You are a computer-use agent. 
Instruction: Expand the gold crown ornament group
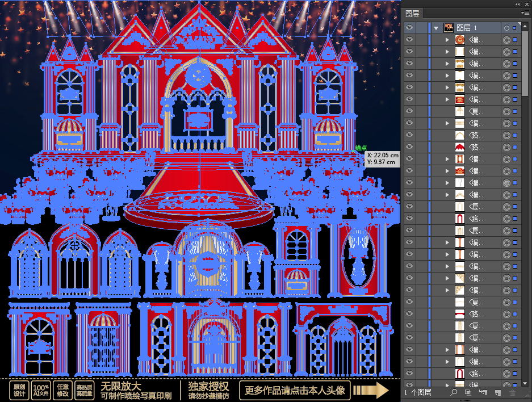coord(447,195)
